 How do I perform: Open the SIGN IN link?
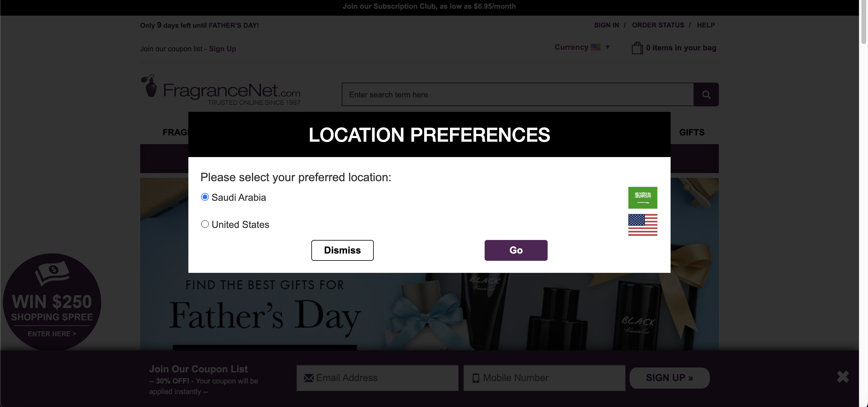pyautogui.click(x=606, y=25)
